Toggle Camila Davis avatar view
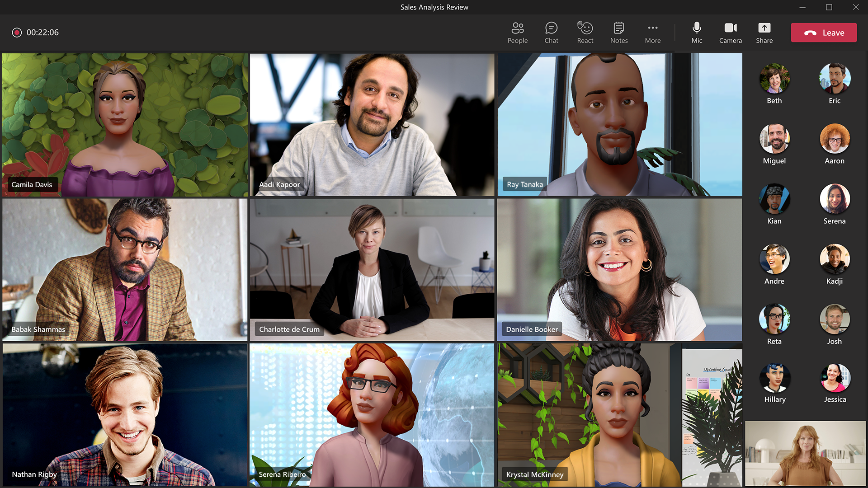The image size is (868, 488). coord(125,125)
